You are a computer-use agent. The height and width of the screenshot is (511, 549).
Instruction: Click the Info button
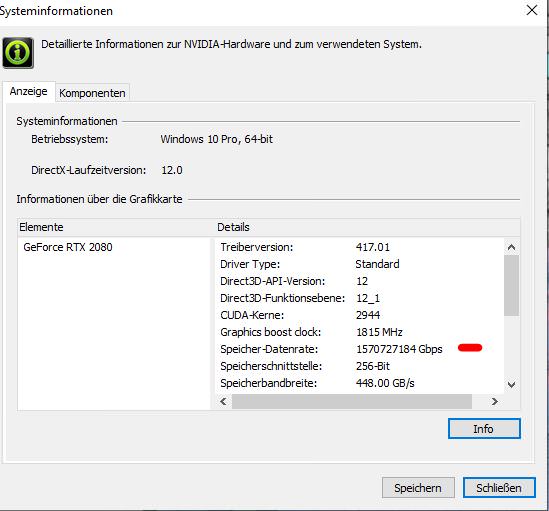(484, 428)
